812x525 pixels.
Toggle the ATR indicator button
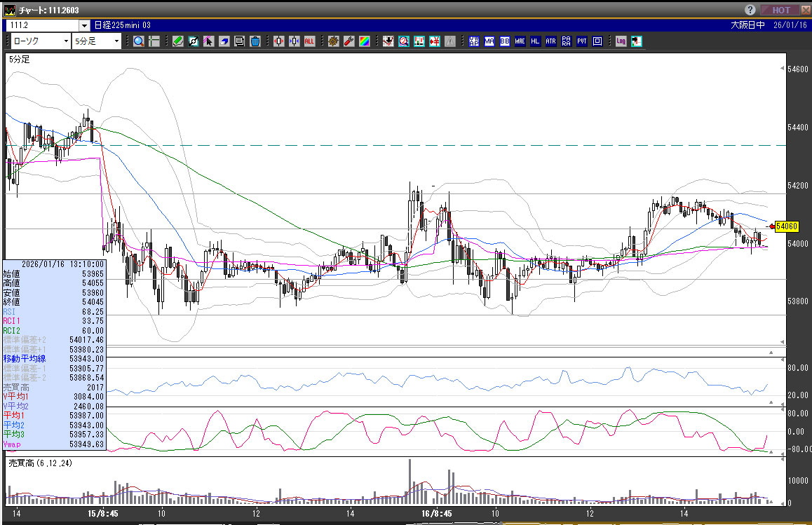click(x=550, y=41)
